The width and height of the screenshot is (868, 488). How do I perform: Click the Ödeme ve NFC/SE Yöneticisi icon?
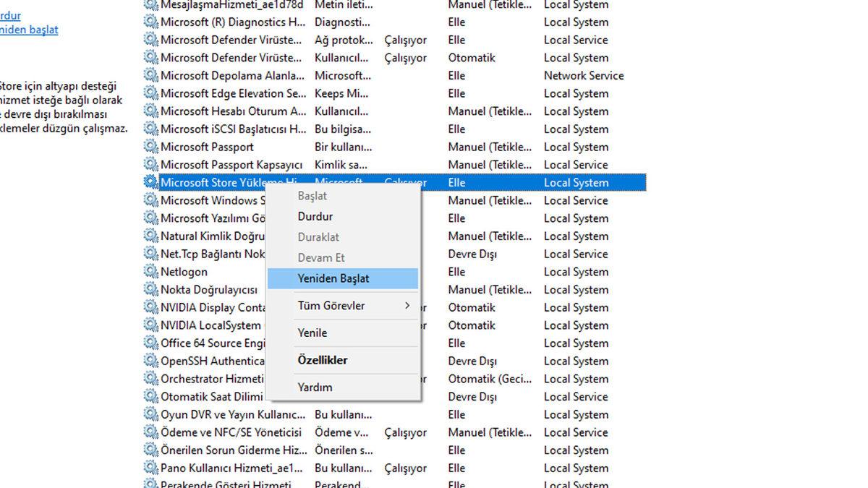point(151,432)
